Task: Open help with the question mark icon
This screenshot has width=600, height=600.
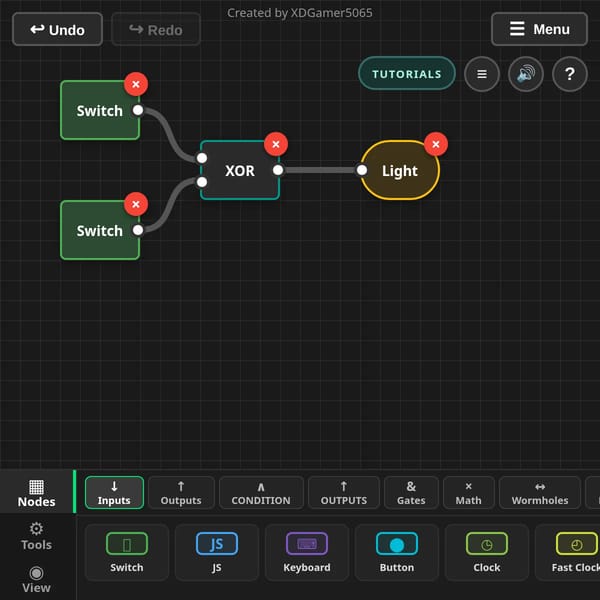Action: [570, 74]
